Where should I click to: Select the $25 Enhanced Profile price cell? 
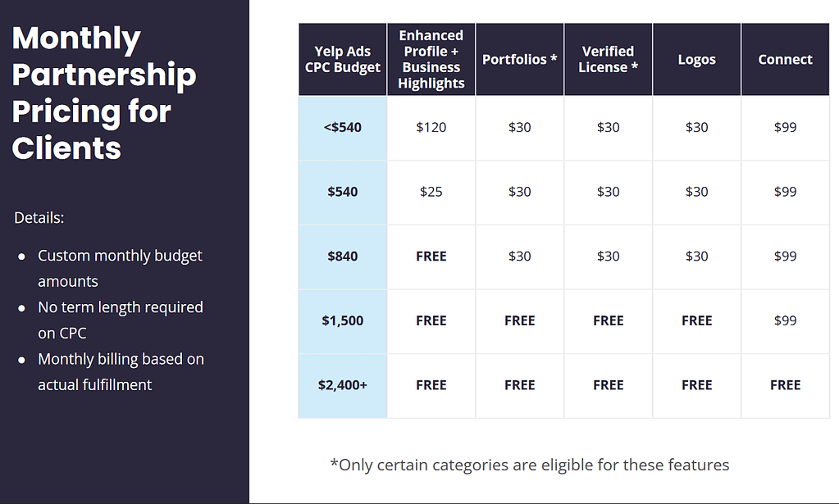pyautogui.click(x=431, y=192)
